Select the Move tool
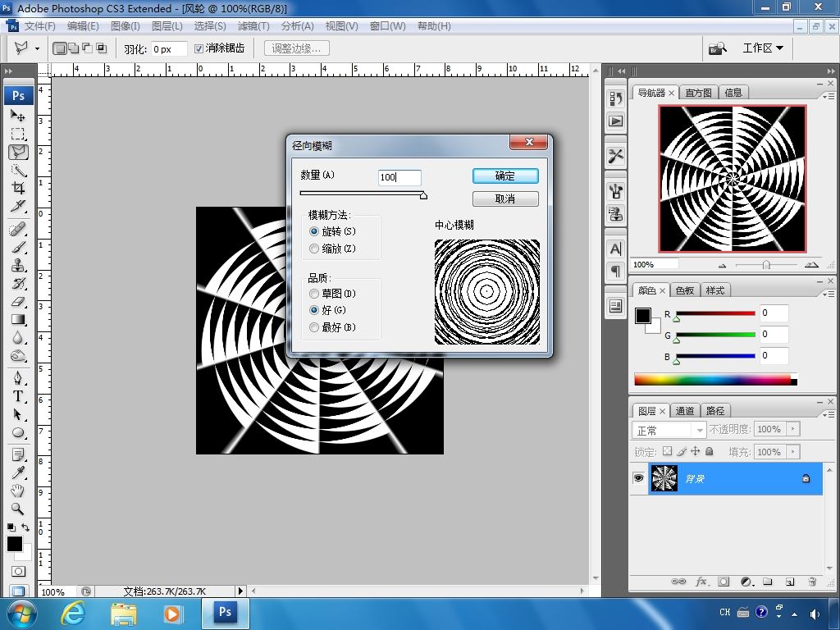 click(18, 116)
